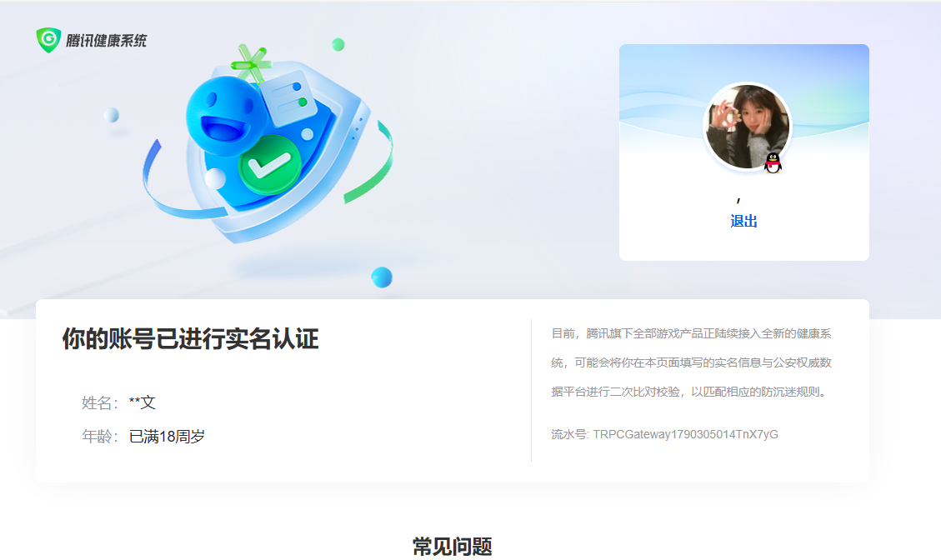Click the age value 已满18周岁
This screenshot has height=560, width=941.
(x=167, y=437)
